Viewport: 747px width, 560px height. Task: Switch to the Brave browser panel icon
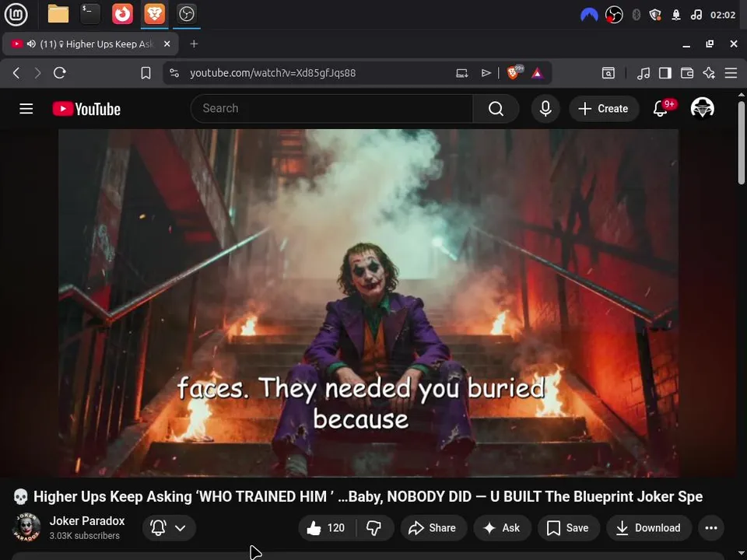154,14
